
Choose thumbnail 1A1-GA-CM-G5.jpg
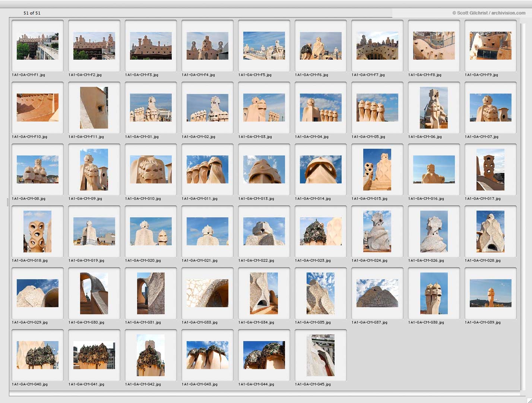pyautogui.click(x=377, y=108)
